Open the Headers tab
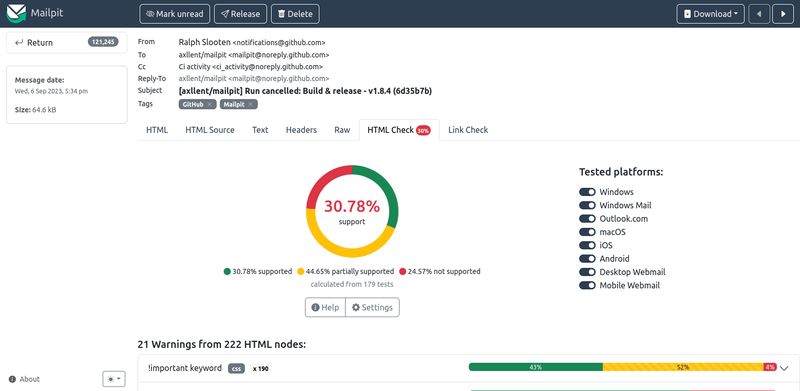The image size is (800, 391). 301,130
